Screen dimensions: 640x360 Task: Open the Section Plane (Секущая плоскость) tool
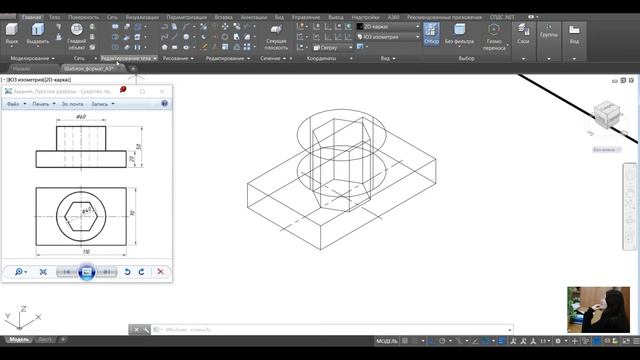point(276,37)
